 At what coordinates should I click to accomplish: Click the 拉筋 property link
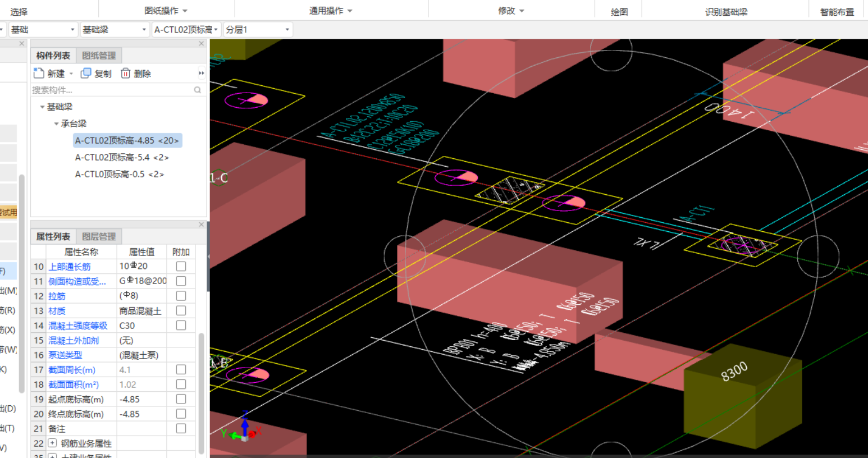[x=57, y=296]
